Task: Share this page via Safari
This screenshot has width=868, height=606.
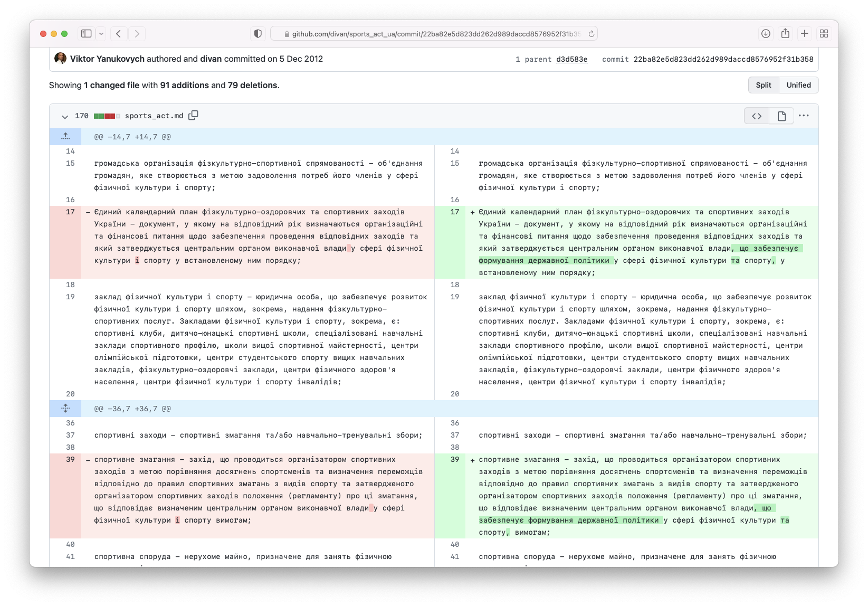Action: pyautogui.click(x=785, y=33)
